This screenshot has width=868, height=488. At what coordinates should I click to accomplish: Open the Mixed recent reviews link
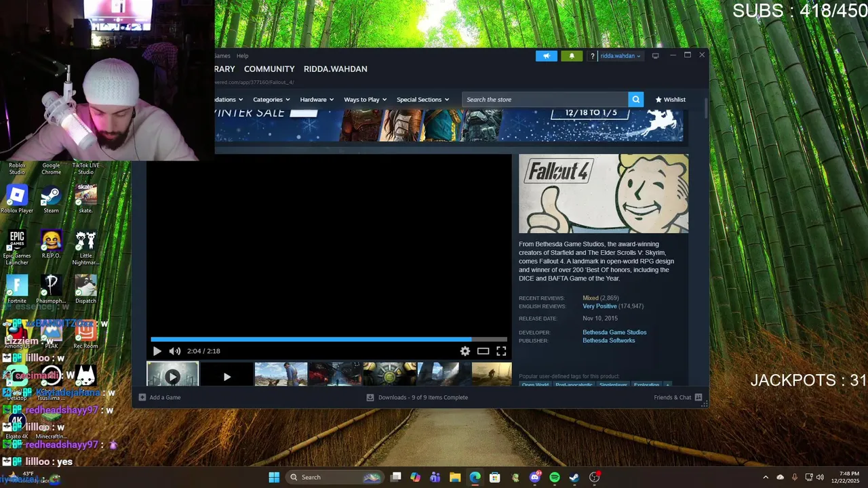click(591, 298)
